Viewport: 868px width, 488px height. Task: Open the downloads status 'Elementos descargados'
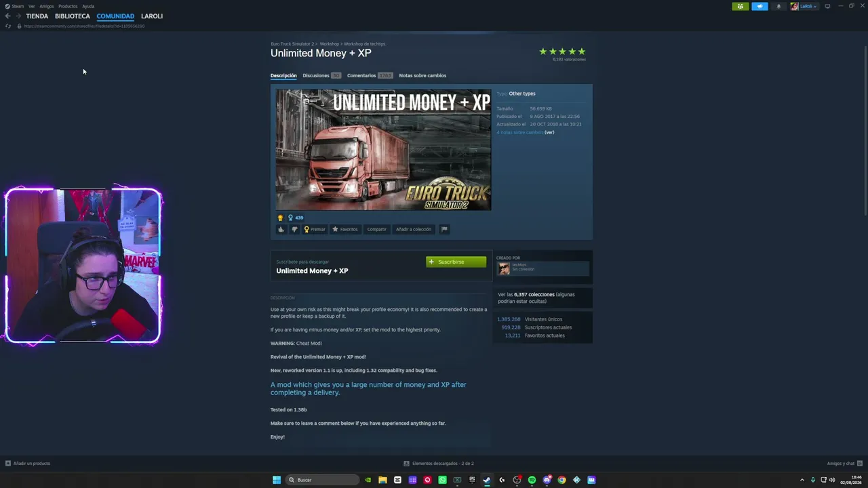439,464
